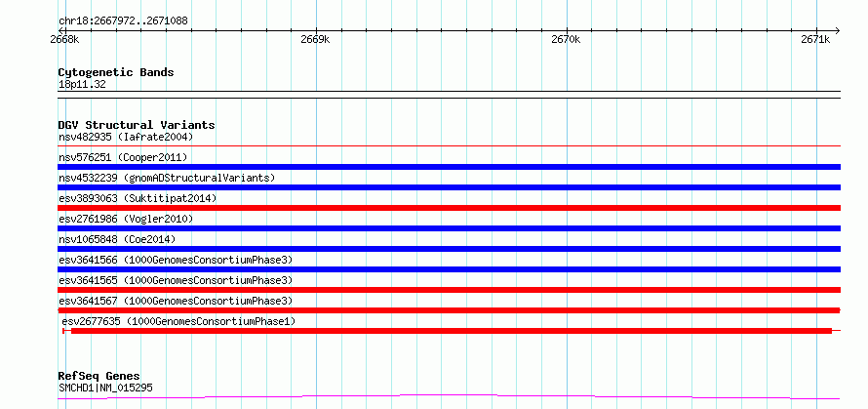
Task: Open the SMCHD1|NM_015295 gene label
Action: 105,388
